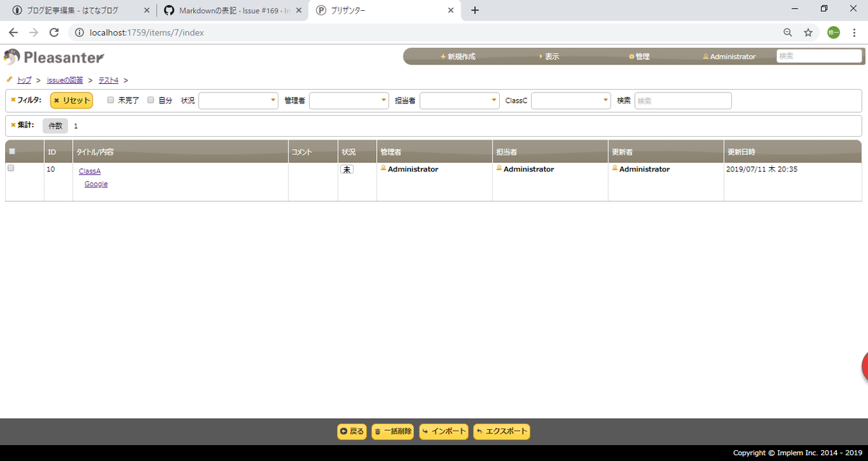Toggle the 自分 filter checkbox

pyautogui.click(x=151, y=101)
